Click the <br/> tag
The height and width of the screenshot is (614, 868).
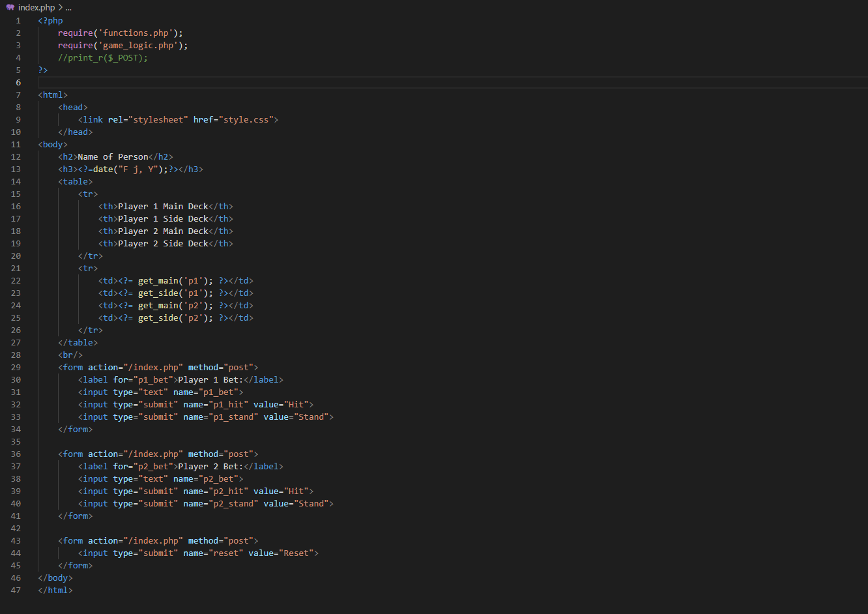(70, 355)
